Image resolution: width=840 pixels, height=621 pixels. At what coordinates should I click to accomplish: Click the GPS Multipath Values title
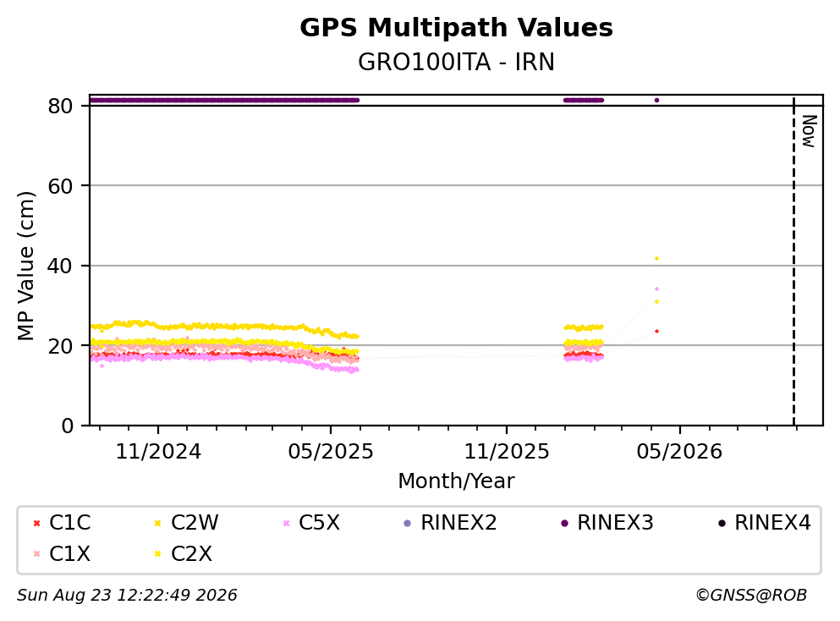[x=456, y=28]
